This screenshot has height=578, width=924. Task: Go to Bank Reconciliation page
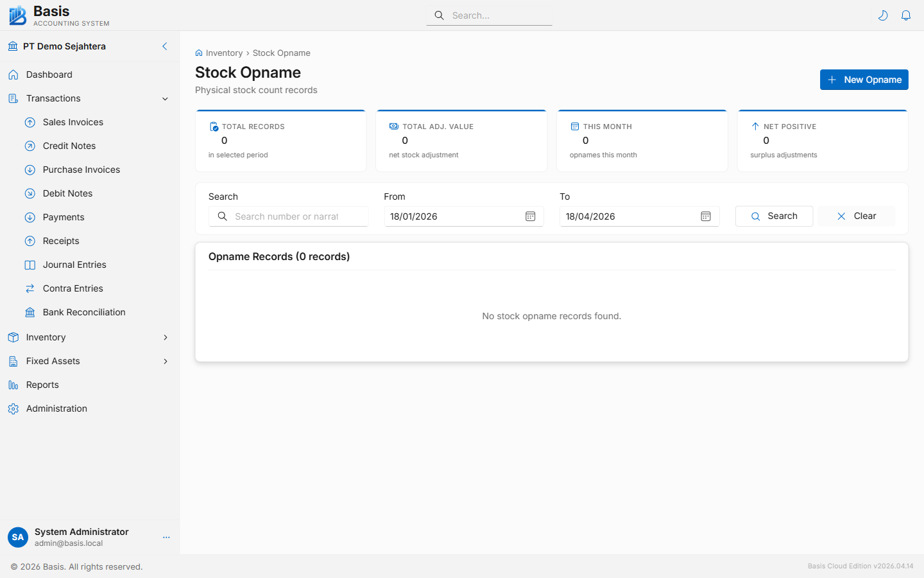point(83,312)
